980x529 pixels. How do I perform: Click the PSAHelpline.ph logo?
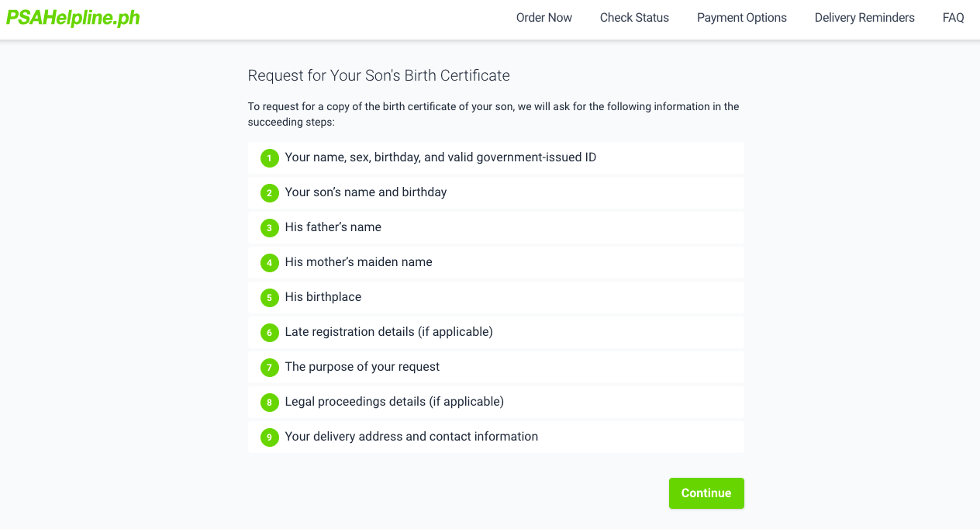[x=73, y=18]
